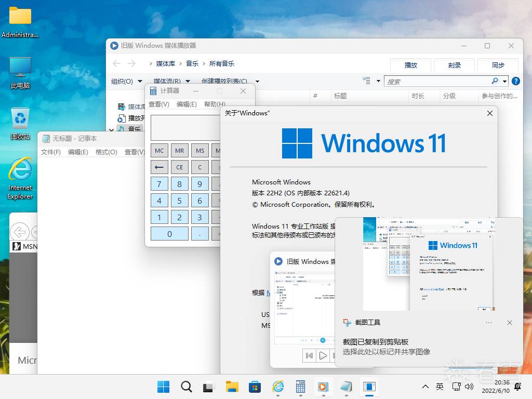This screenshot has height=399, width=532.
Task: Click digit 7 in Calculator
Action: [x=159, y=184]
